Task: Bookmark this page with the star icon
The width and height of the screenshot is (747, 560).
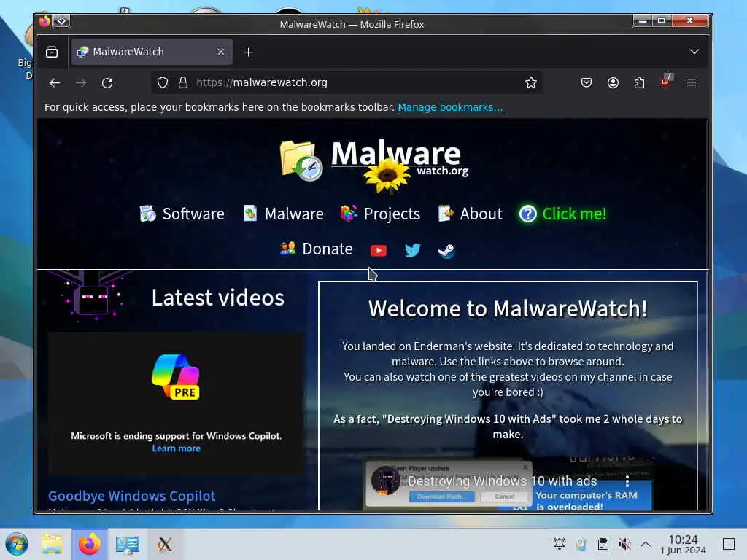Action: click(531, 83)
